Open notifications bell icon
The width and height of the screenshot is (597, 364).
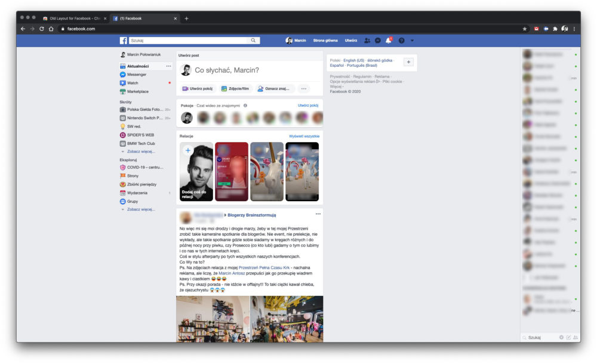point(389,41)
